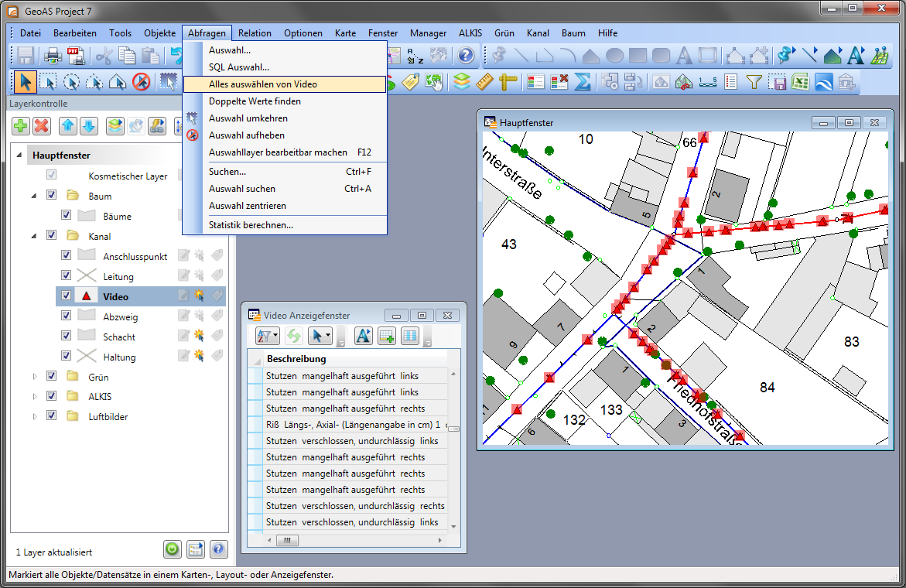Expand the Grün group

(x=34, y=377)
